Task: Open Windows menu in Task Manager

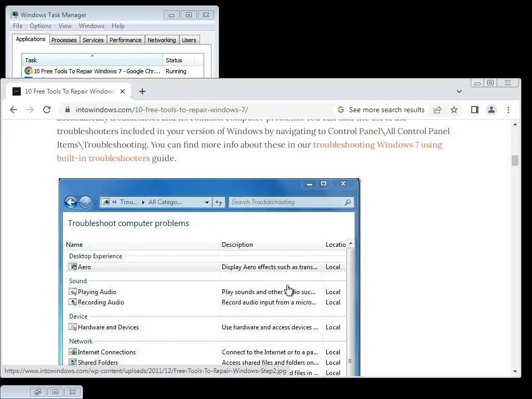Action: [91, 26]
